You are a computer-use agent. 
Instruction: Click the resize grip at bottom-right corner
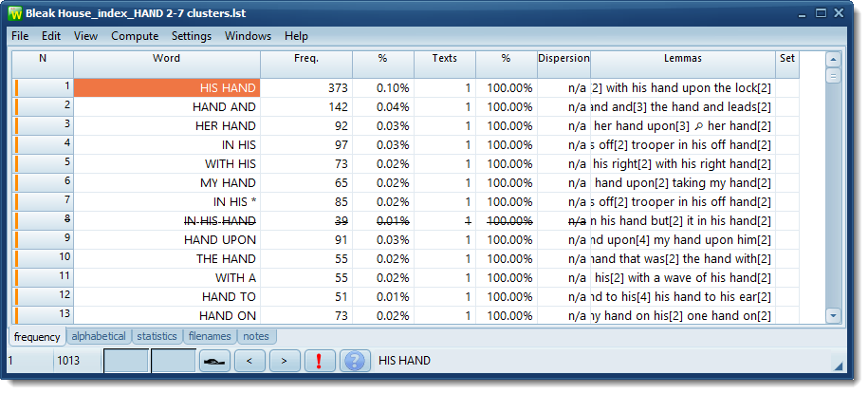coord(839,366)
